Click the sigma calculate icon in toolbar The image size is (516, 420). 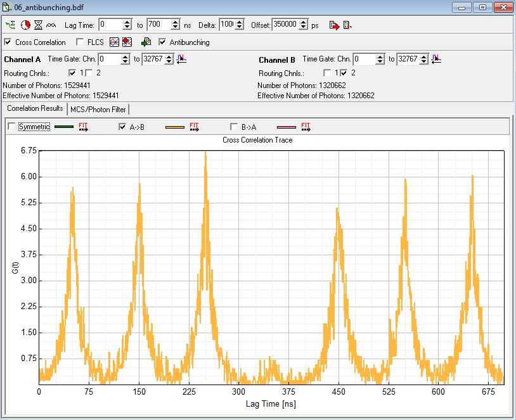point(11,25)
